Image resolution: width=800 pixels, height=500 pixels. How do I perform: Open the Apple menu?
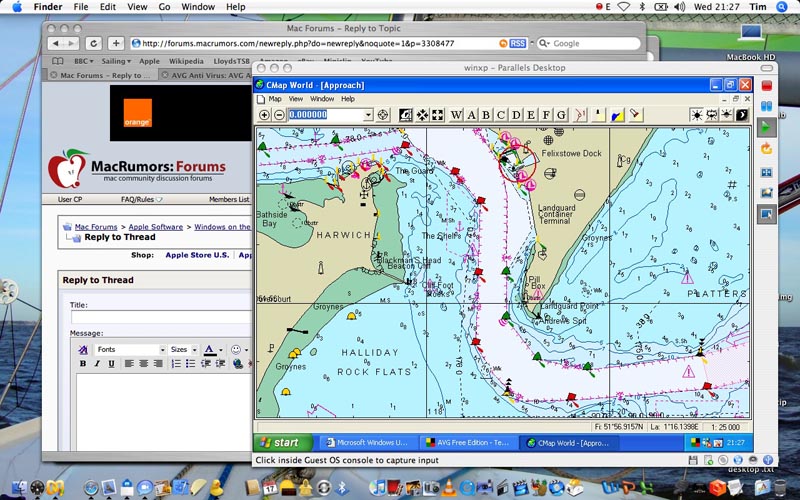tap(17, 7)
